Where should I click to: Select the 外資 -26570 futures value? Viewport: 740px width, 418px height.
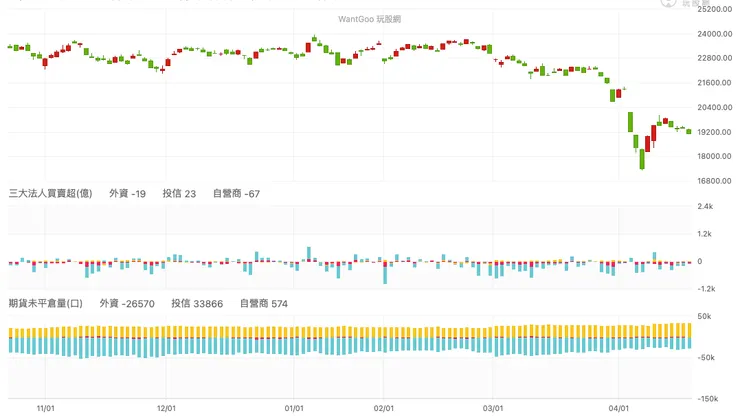coord(127,303)
